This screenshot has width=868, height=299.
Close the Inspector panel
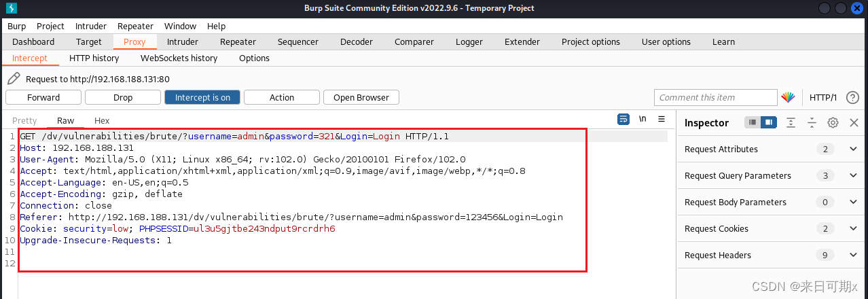point(854,122)
